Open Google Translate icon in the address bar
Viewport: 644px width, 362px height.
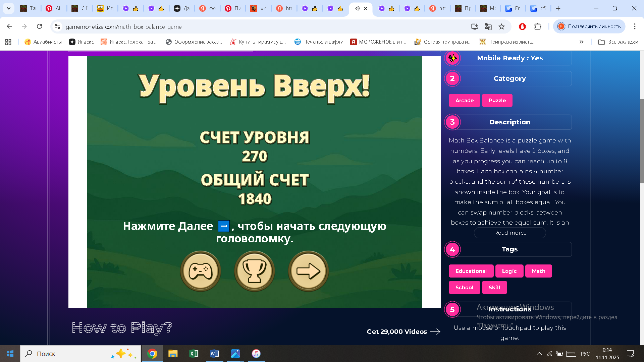point(487,26)
